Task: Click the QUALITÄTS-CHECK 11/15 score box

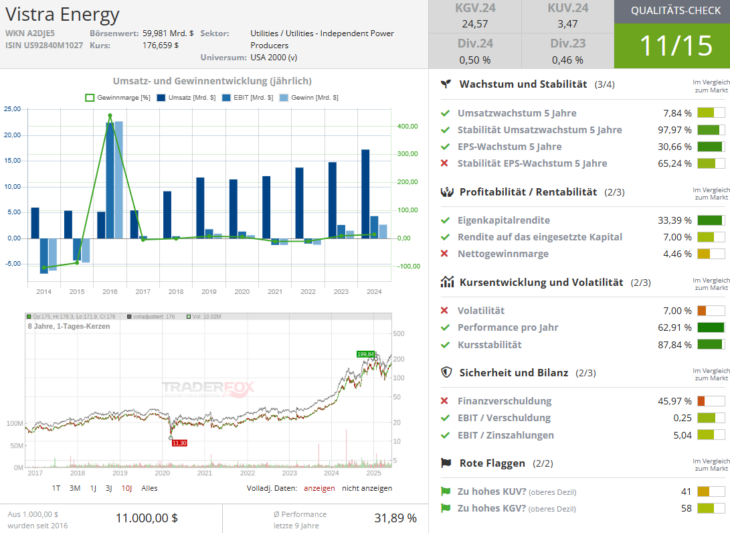Action: 672,34
